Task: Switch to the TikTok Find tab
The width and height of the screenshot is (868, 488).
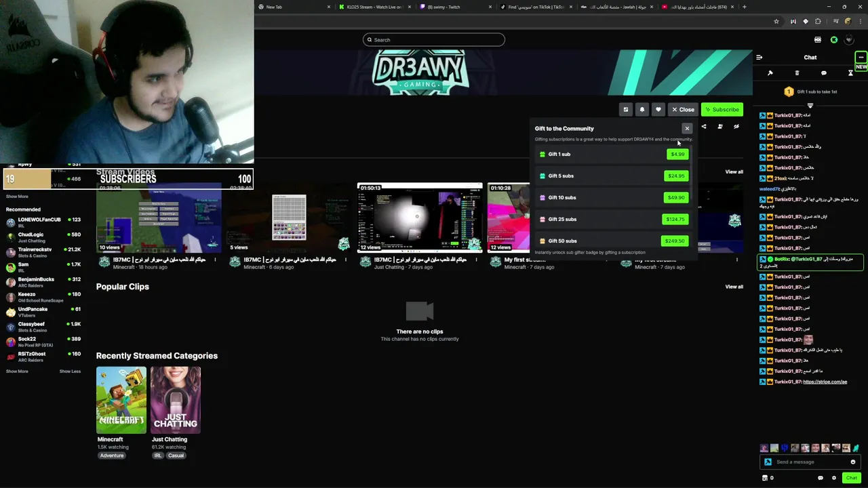Action: pos(535,7)
